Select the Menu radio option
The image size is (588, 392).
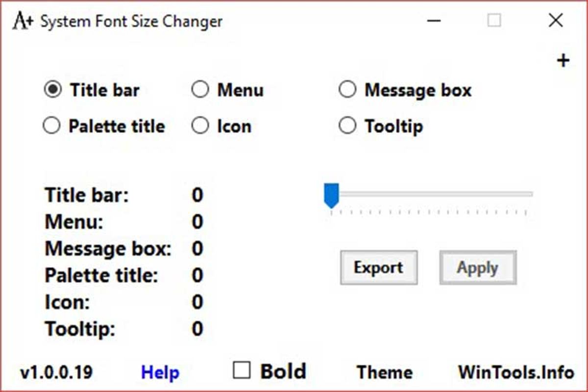click(200, 90)
